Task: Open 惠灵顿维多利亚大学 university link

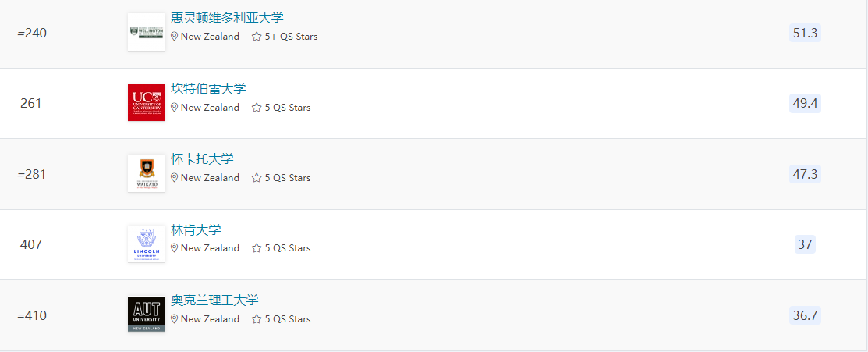Action: (x=227, y=18)
